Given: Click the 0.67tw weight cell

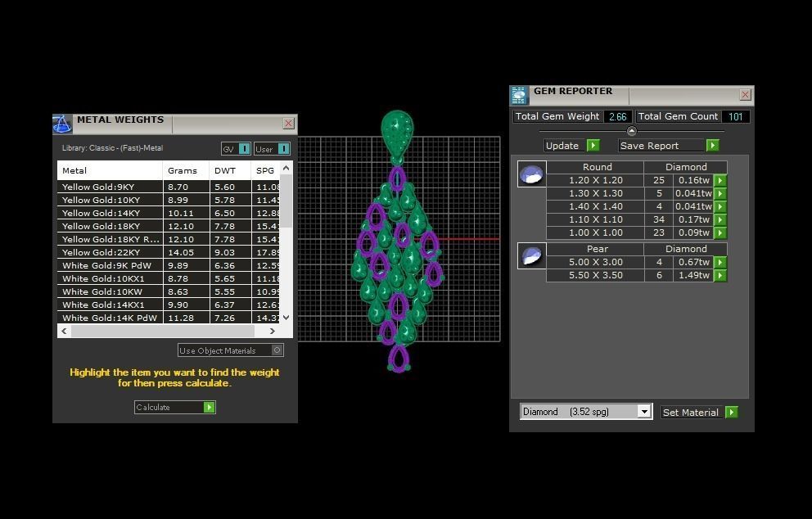Looking at the screenshot, I should 693,262.
